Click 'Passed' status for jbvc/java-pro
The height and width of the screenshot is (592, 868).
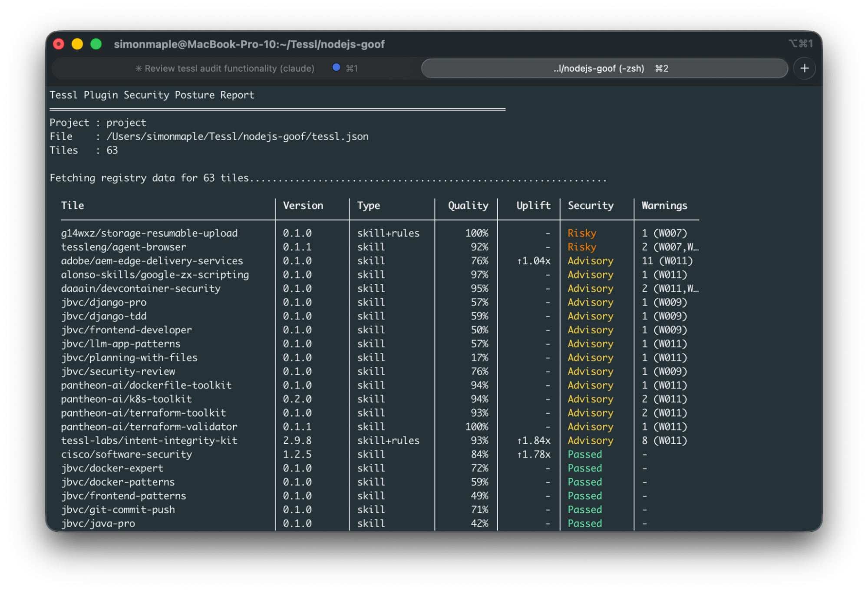pos(585,524)
